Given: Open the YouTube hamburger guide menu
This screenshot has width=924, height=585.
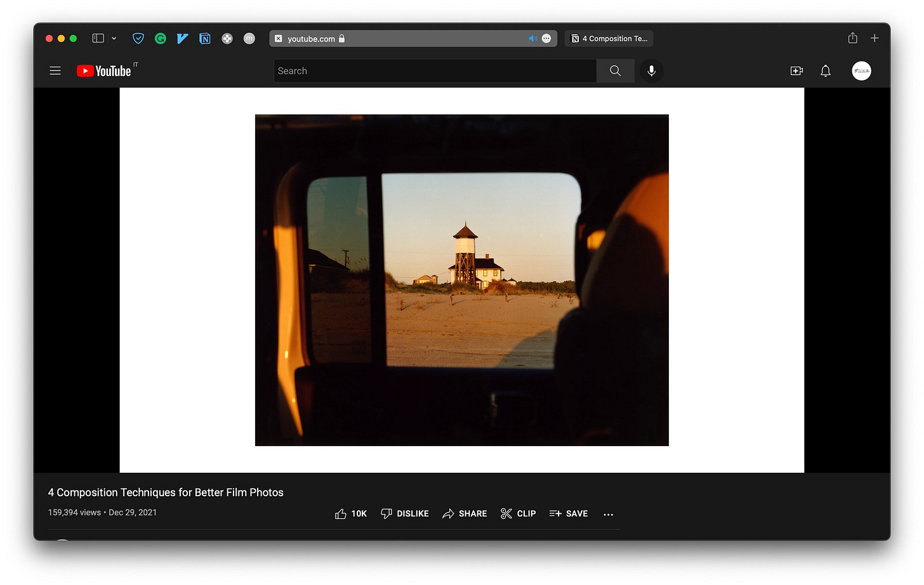Looking at the screenshot, I should (x=55, y=71).
